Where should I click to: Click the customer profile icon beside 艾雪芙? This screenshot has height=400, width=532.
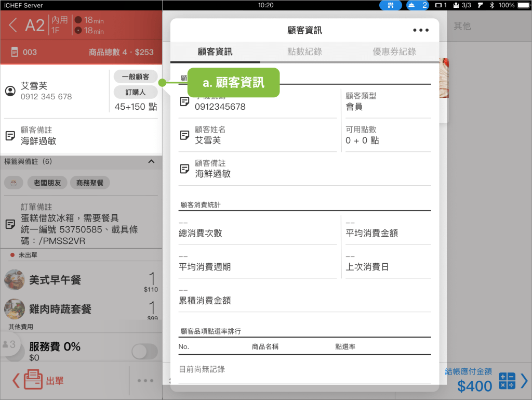click(10, 91)
